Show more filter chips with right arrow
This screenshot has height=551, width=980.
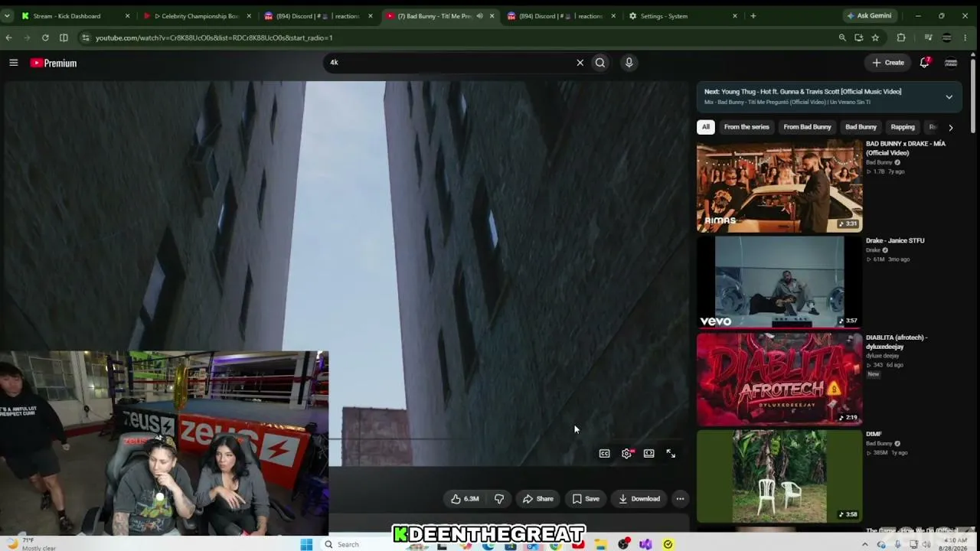[x=951, y=128]
